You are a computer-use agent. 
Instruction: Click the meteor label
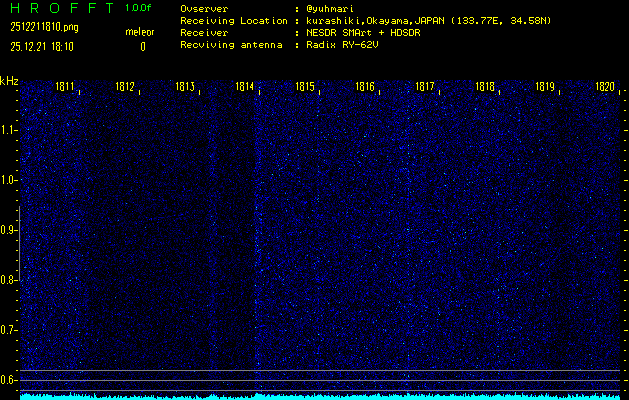pos(140,32)
